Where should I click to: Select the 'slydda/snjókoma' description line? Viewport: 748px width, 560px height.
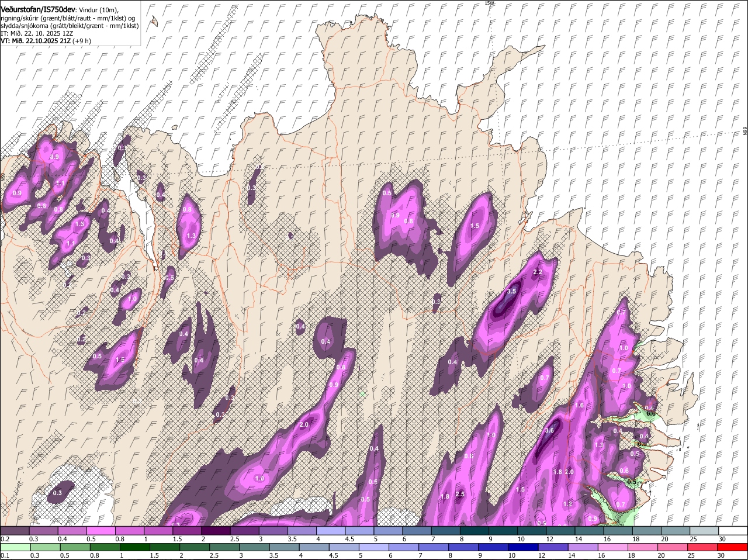[x=70, y=26]
